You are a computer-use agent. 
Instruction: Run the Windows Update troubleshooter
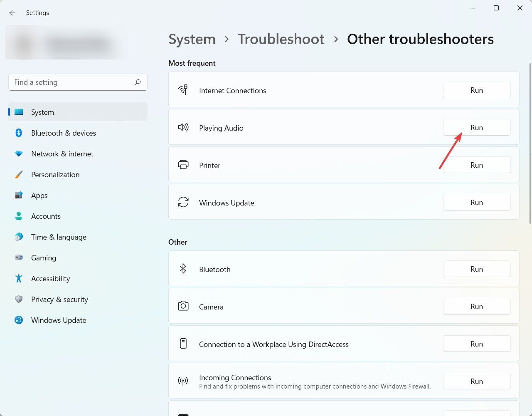click(x=477, y=202)
